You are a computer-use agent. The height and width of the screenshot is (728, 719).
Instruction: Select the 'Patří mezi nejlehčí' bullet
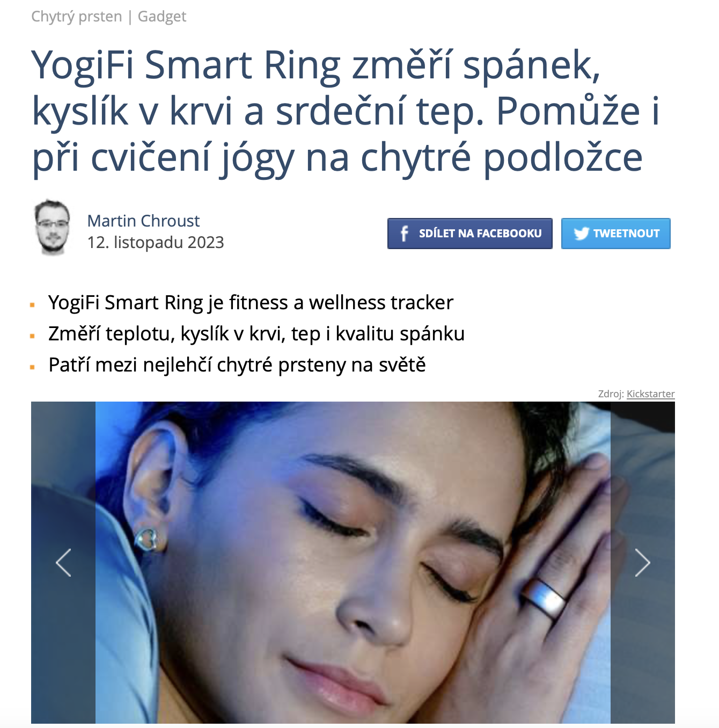[x=237, y=365]
